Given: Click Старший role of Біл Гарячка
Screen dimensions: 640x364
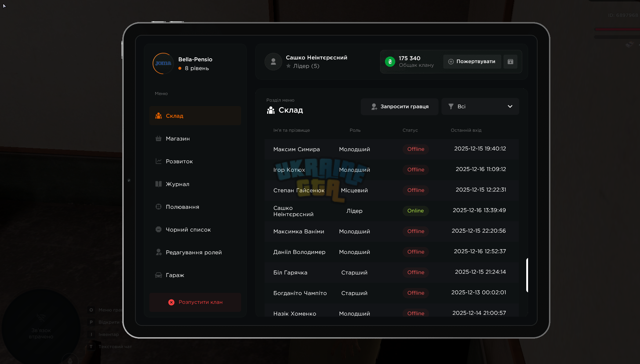Looking at the screenshot, I should 354,273.
